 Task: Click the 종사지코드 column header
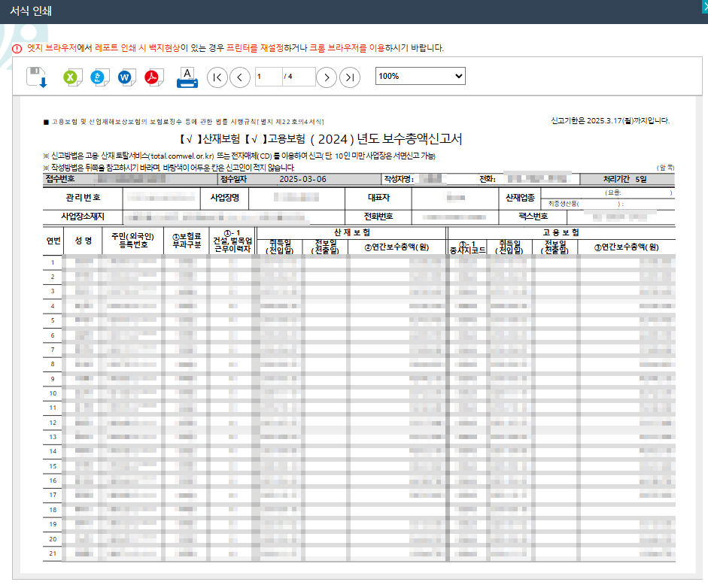(467, 247)
